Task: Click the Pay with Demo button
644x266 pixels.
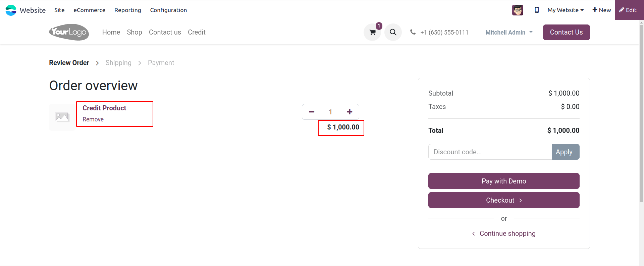Action: click(503, 181)
